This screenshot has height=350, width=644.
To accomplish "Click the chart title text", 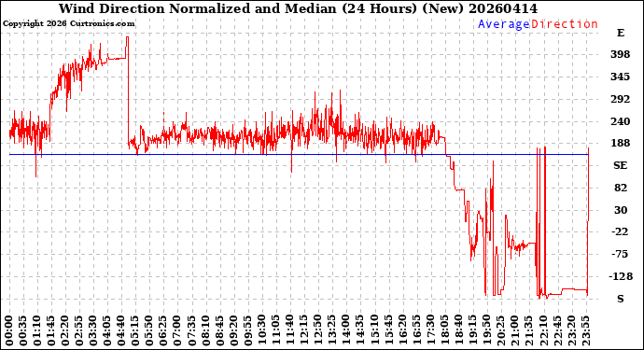I will (298, 8).
